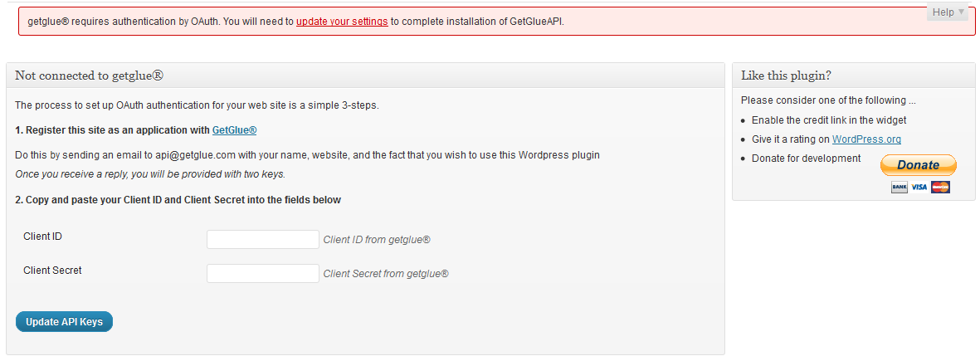Click the Update API Keys button
This screenshot has width=980, height=361.
pyautogui.click(x=65, y=322)
